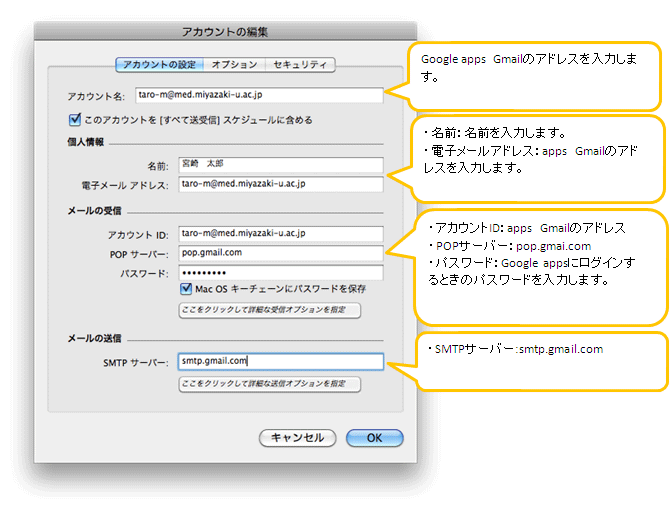Open the detailed 送信オプション settings button
This screenshot has height=510, width=670.
269,384
